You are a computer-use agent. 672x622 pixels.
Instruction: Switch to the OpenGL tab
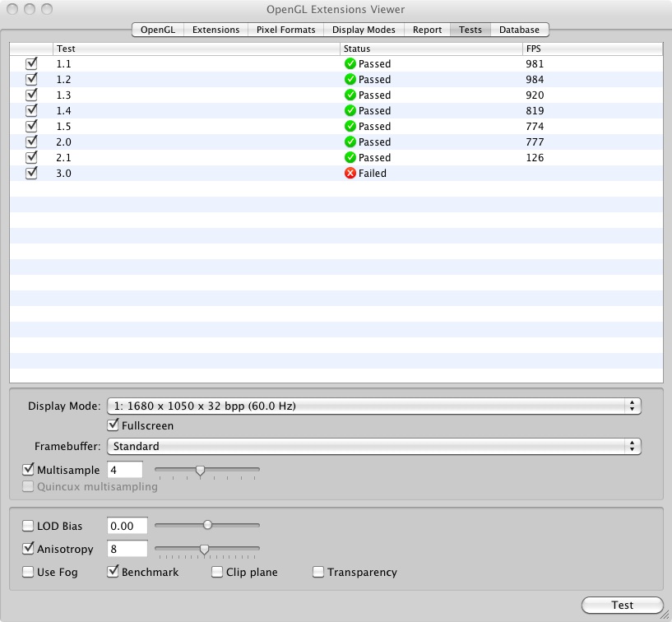158,30
